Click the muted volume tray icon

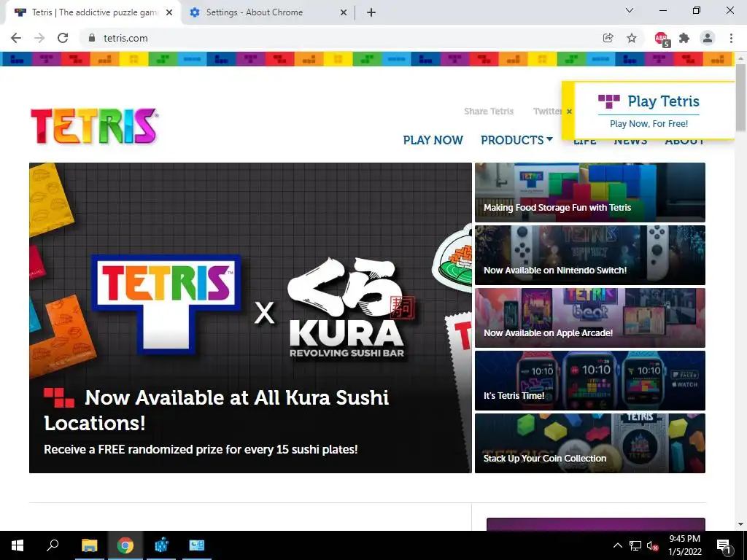(652, 545)
